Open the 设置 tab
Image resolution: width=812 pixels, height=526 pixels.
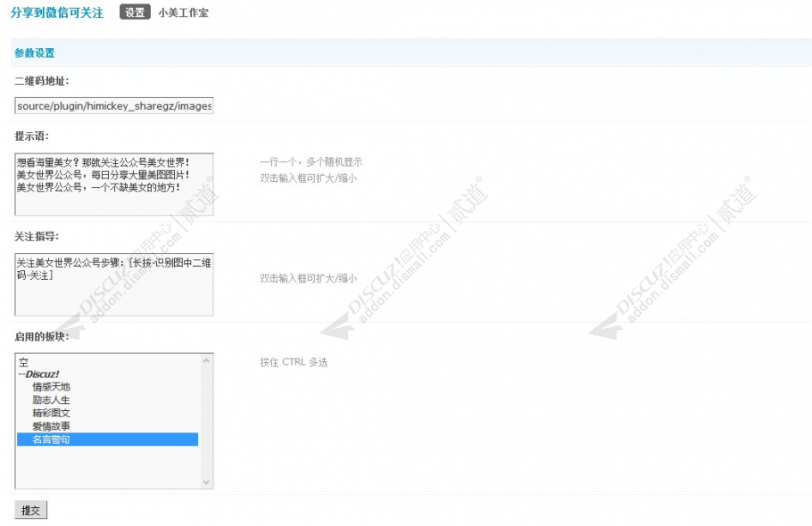135,13
